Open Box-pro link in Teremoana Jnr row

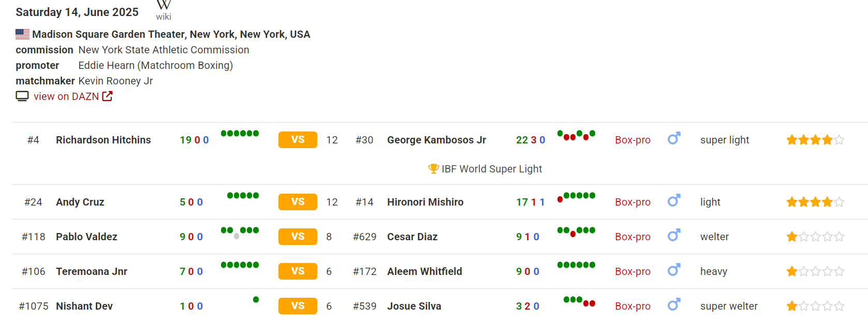click(x=632, y=271)
